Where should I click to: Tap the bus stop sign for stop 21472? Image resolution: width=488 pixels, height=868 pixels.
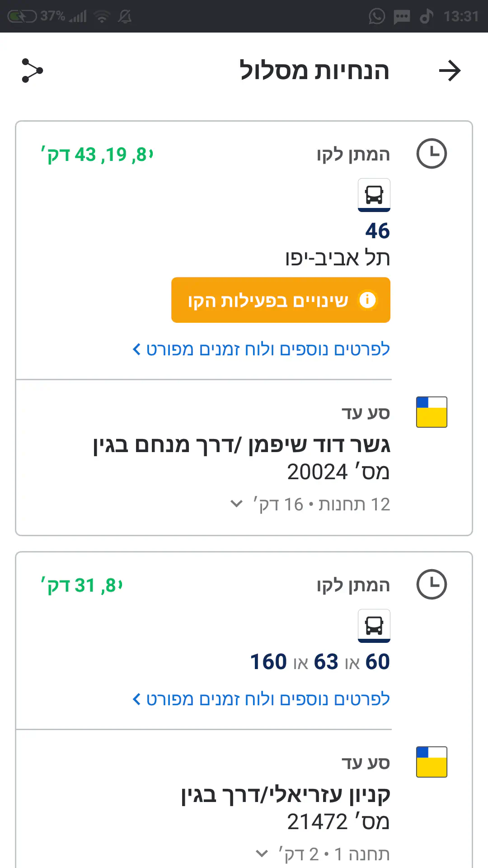tap(432, 762)
